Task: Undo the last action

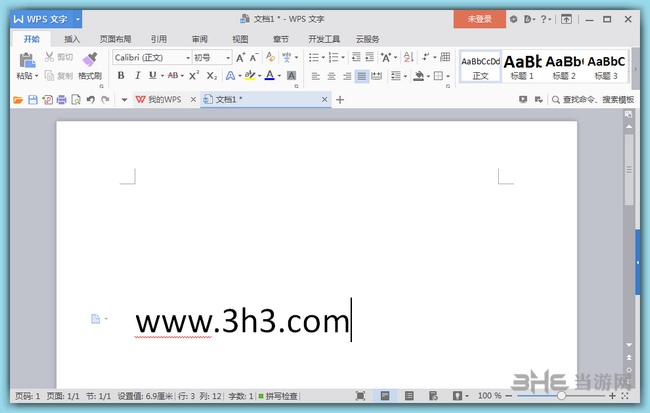Action: click(x=91, y=100)
